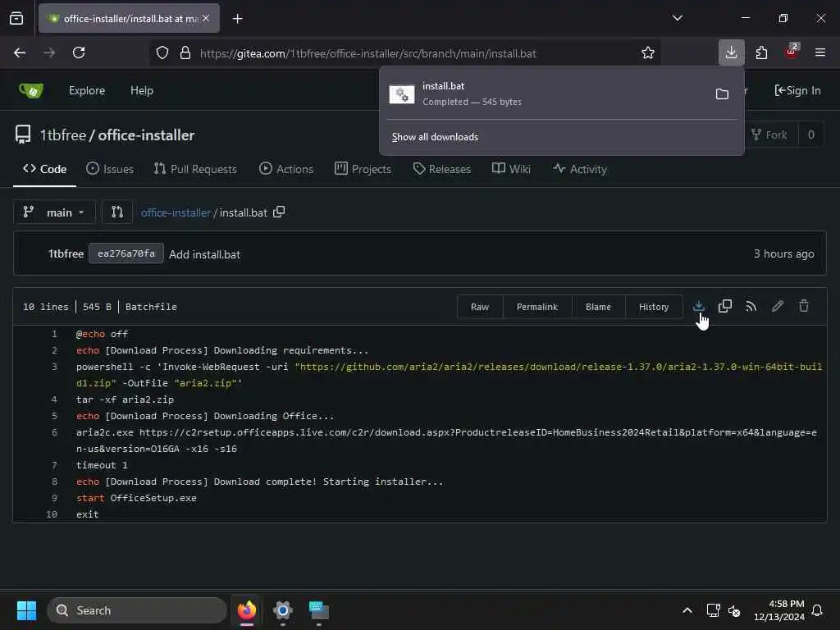This screenshot has width=840, height=630.
Task: Select line number 3 in the code
Action: [x=54, y=367]
